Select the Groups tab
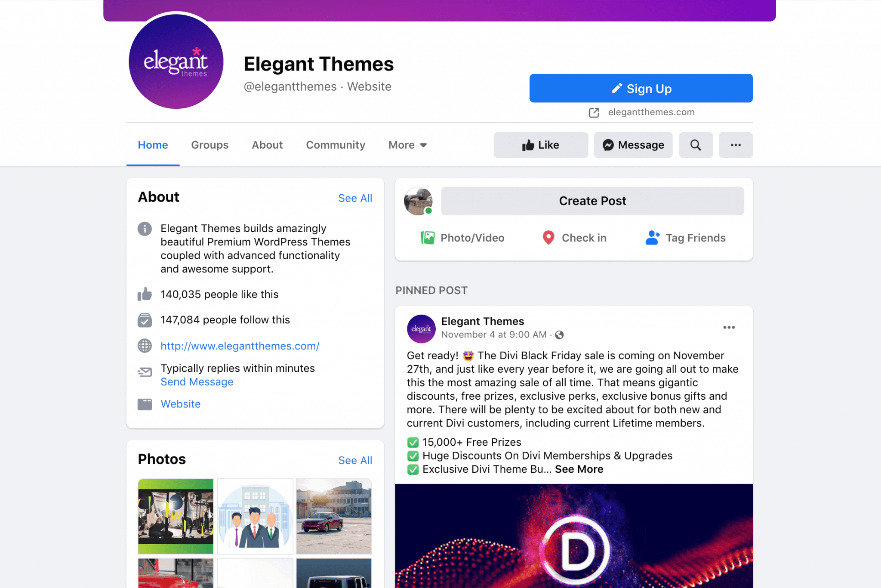881x588 pixels. point(210,144)
